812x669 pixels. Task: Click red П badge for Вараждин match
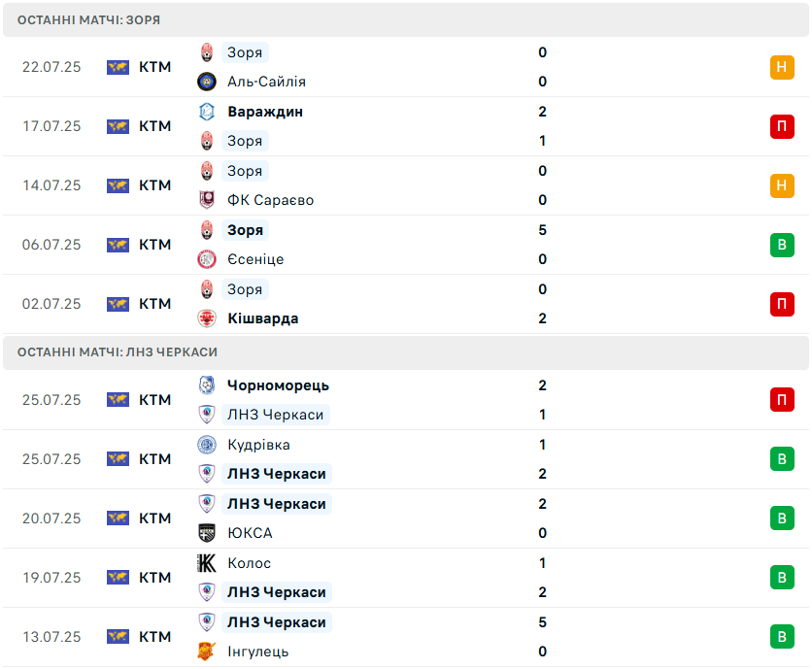pos(782,126)
